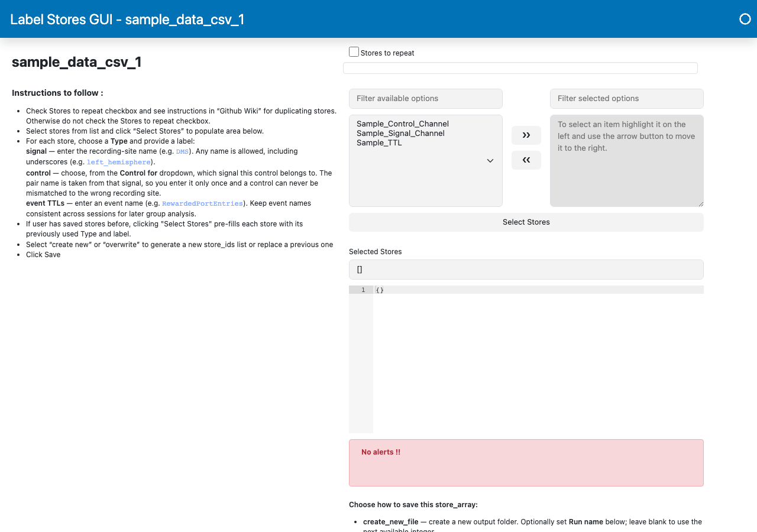757x532 pixels.
Task: Select Sample_TTL in available list
Action: coord(379,142)
